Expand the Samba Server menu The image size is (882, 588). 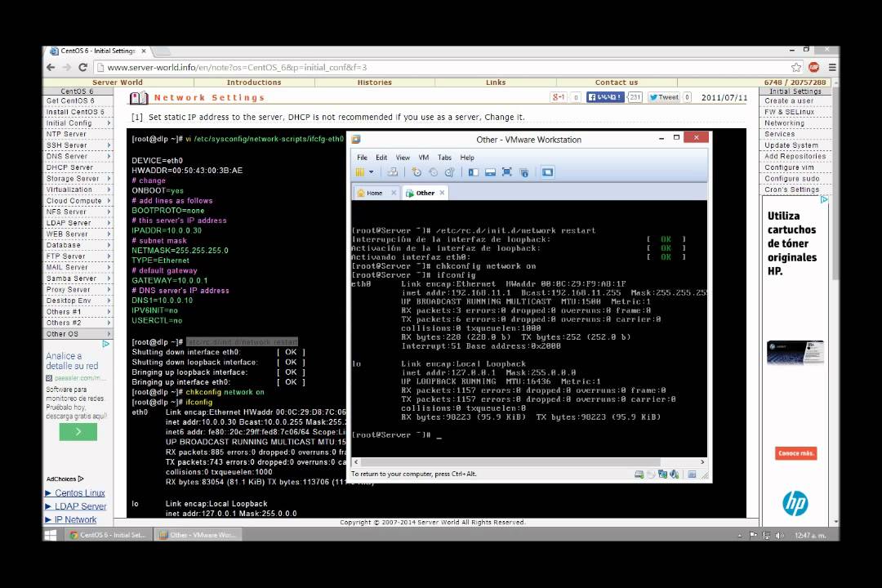[x=78, y=278]
